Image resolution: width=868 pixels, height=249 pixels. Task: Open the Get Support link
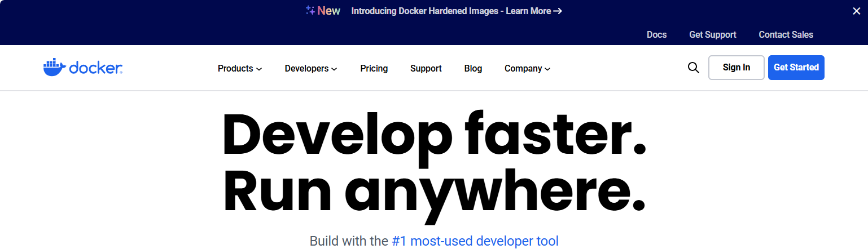[713, 34]
